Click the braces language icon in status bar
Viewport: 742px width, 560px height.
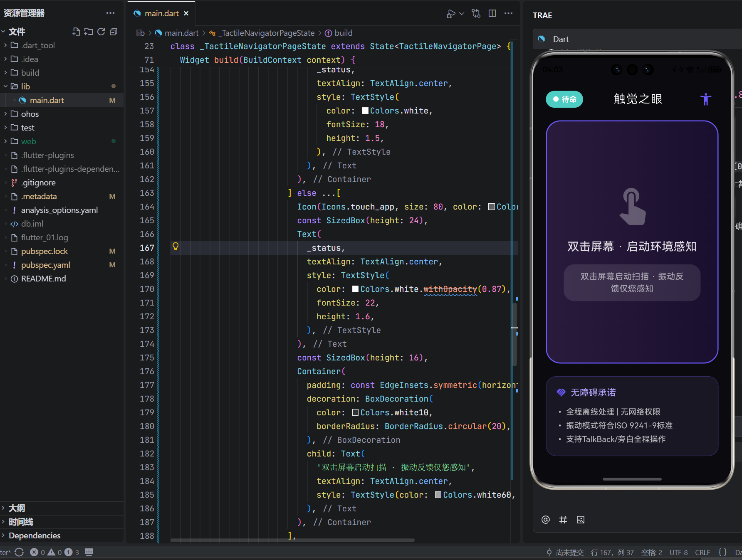(x=722, y=553)
